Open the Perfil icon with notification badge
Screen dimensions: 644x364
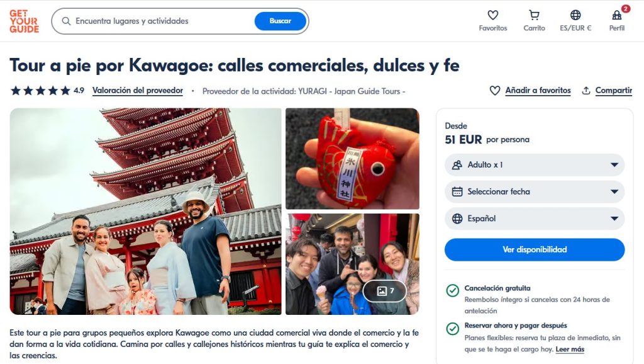click(x=617, y=15)
